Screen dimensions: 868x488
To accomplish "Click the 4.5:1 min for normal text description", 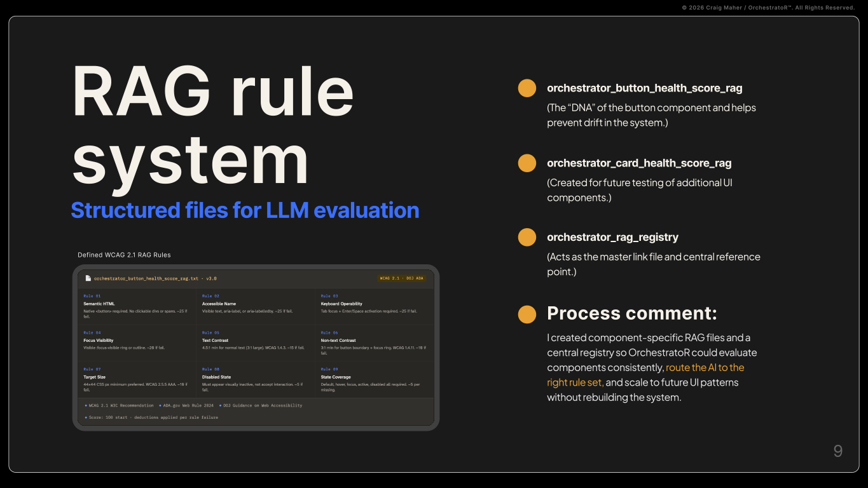I will tap(253, 348).
